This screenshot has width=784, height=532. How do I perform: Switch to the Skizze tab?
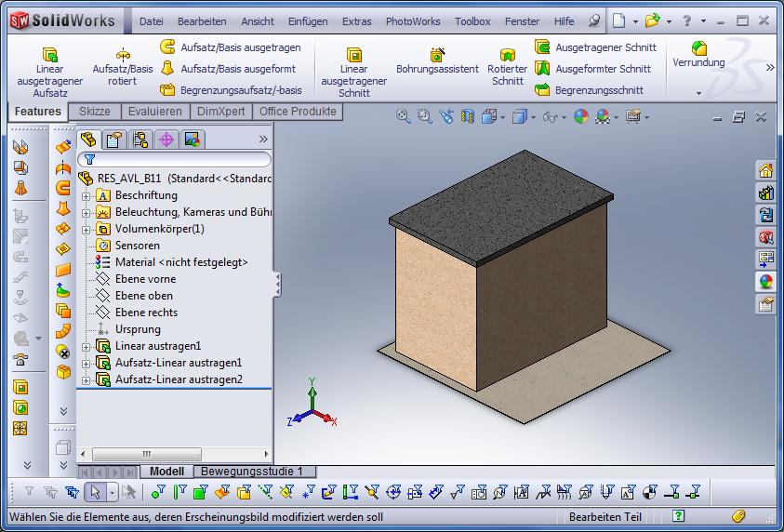(94, 112)
